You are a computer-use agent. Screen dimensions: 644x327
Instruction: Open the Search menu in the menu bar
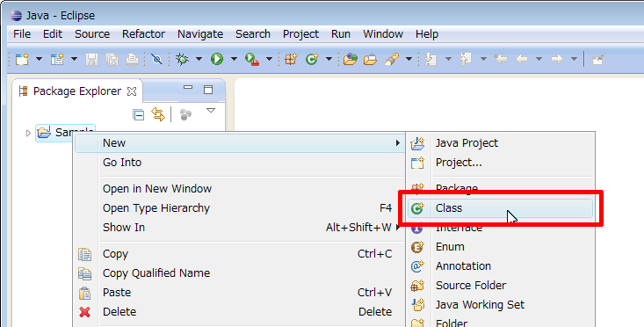(x=252, y=34)
